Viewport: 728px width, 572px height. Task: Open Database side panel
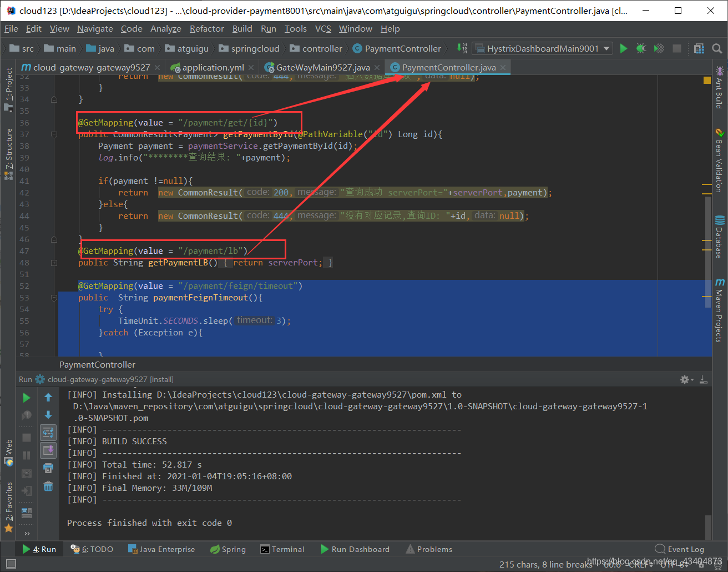click(720, 237)
